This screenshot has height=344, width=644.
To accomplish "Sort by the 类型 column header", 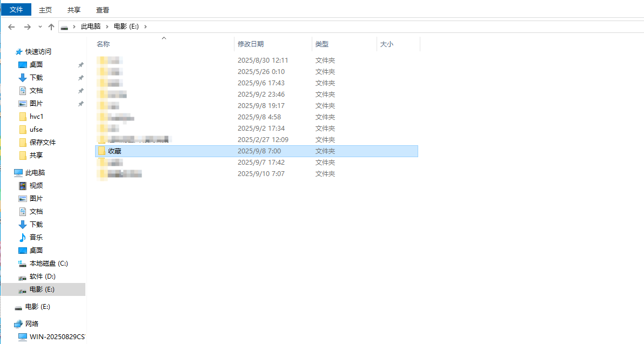I will point(322,44).
